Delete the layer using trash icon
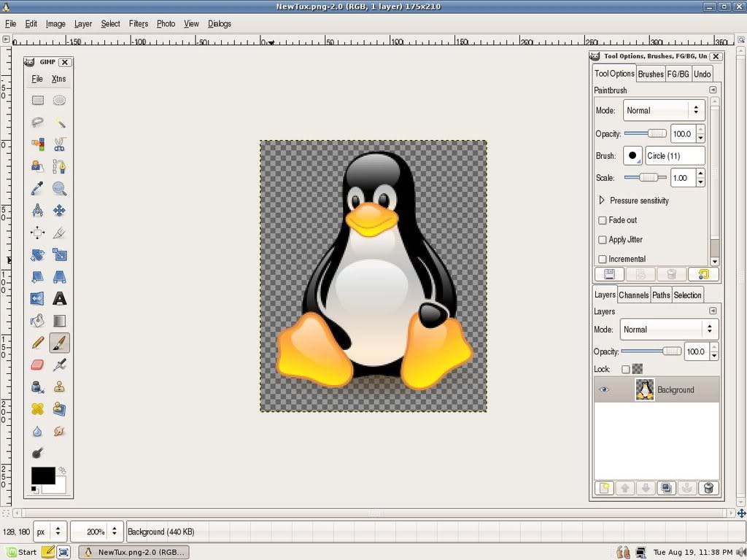Screen dimensions: 747x560 [x=708, y=488]
